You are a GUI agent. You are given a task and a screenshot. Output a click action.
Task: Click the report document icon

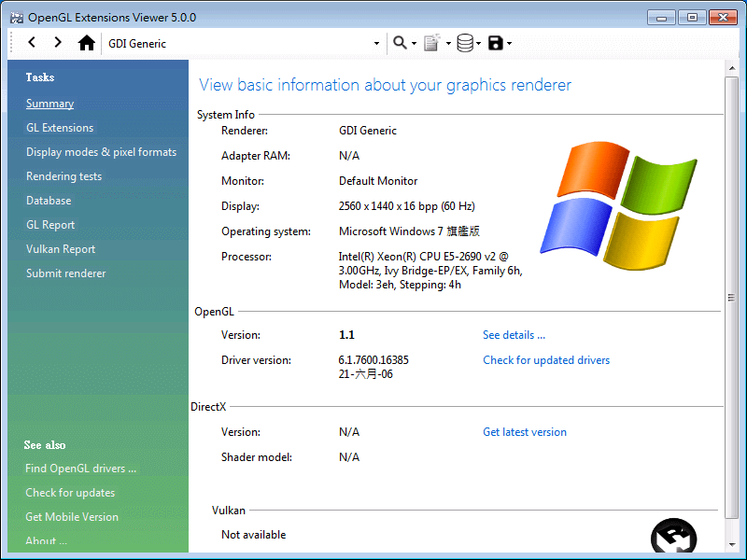coord(432,43)
